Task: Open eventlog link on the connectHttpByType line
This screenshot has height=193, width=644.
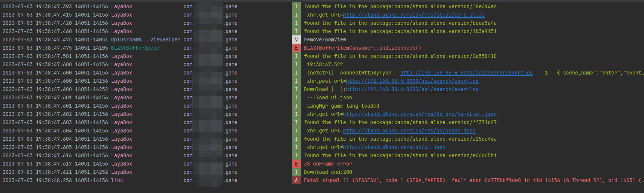Action: click(x=466, y=73)
